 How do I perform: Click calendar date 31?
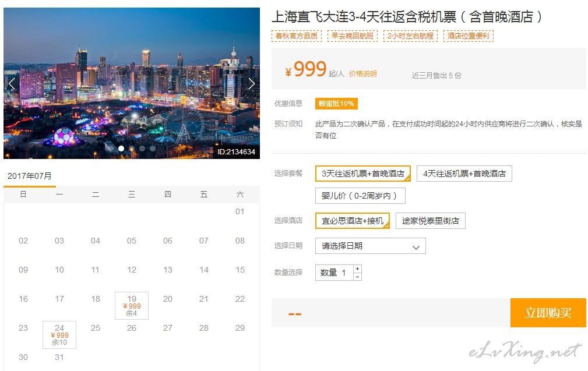click(x=59, y=357)
